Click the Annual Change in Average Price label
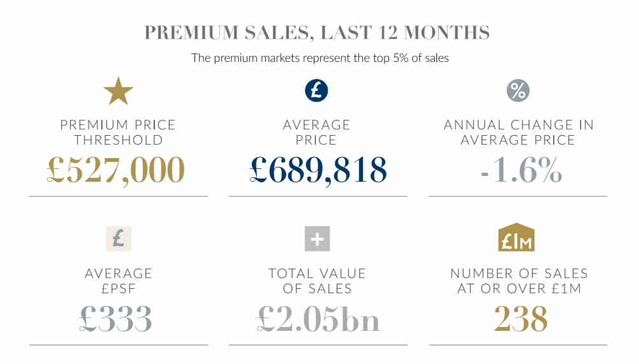The height and width of the screenshot is (364, 639). point(518,132)
